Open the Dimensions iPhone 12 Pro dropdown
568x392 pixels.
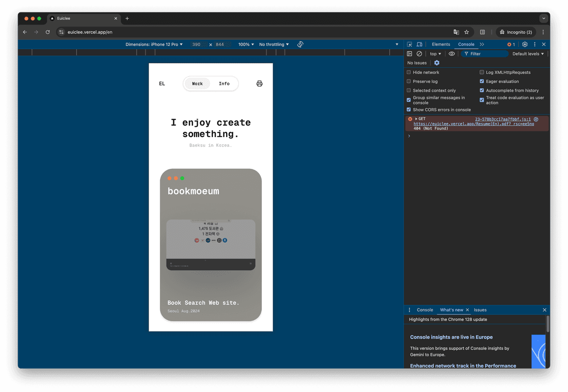point(154,44)
